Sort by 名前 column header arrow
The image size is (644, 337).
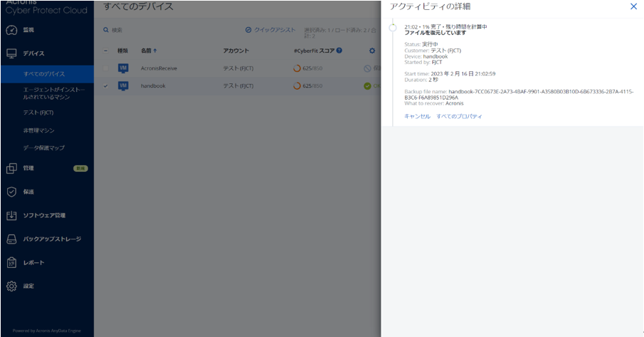point(155,51)
